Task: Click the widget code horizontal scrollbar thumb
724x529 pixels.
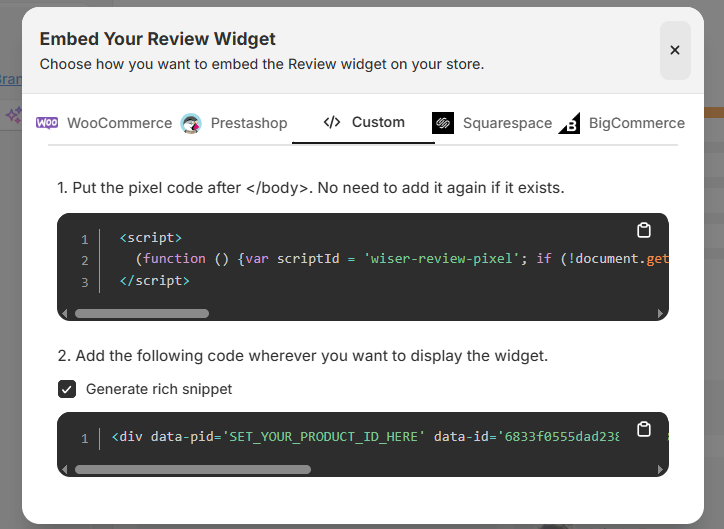Action: point(192,469)
